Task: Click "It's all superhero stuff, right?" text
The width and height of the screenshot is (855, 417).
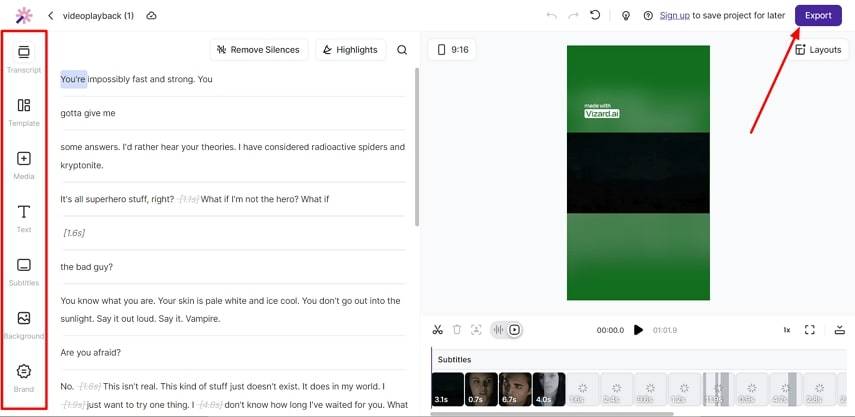Action: click(x=117, y=199)
